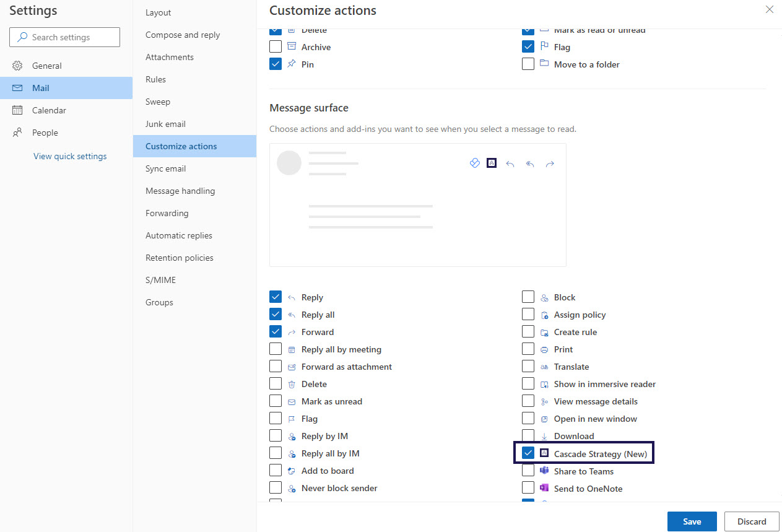
Task: Select the Cascade Strategy add-in icon in preview
Action: click(491, 163)
